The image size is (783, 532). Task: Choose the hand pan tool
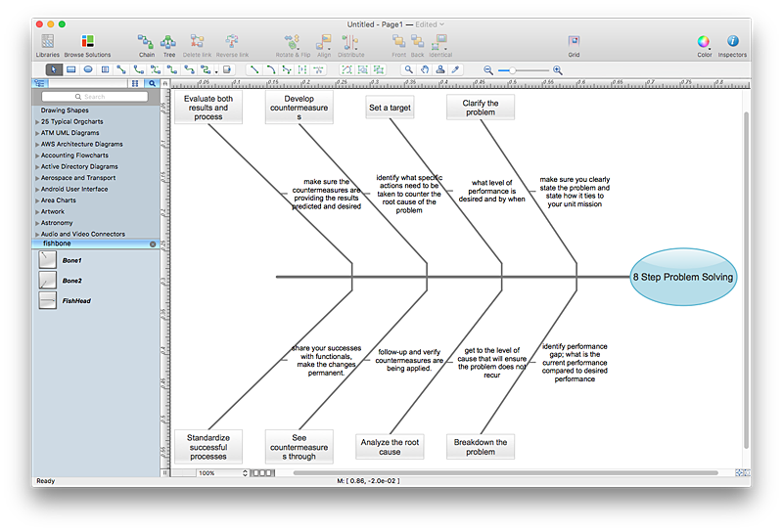[x=425, y=69]
